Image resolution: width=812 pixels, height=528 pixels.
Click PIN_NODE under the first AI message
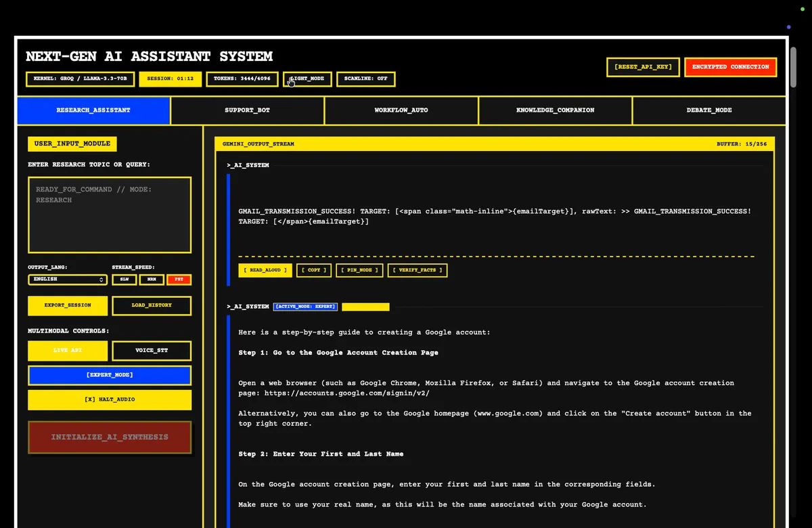tap(360, 270)
